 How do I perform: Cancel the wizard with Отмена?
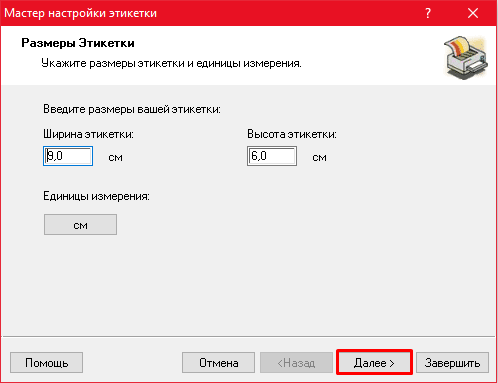click(x=218, y=362)
